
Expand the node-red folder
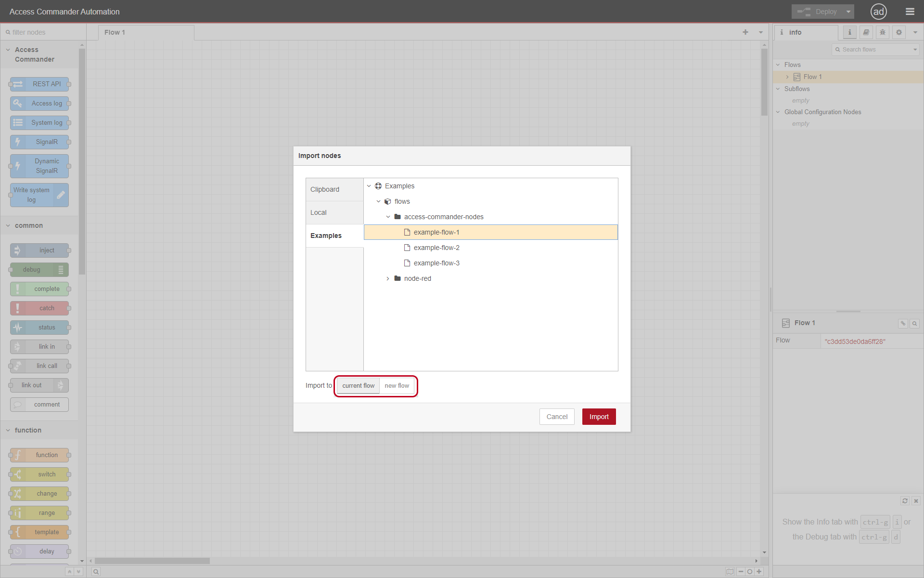(388, 278)
